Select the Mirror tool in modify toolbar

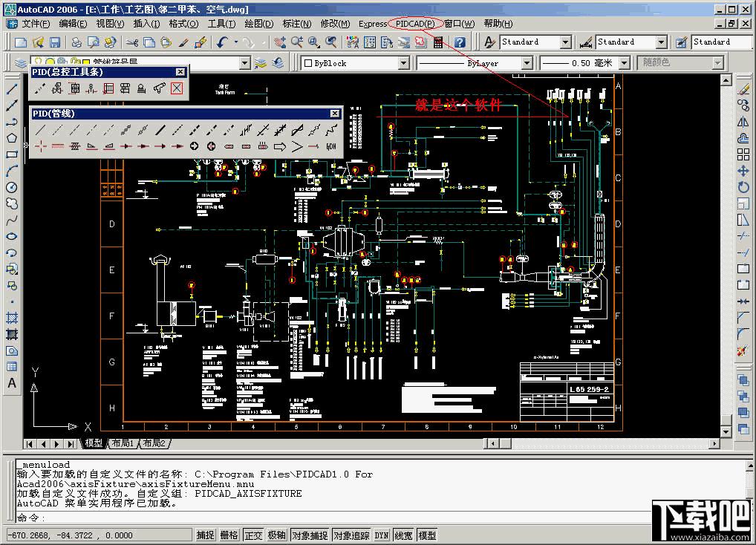[x=743, y=122]
